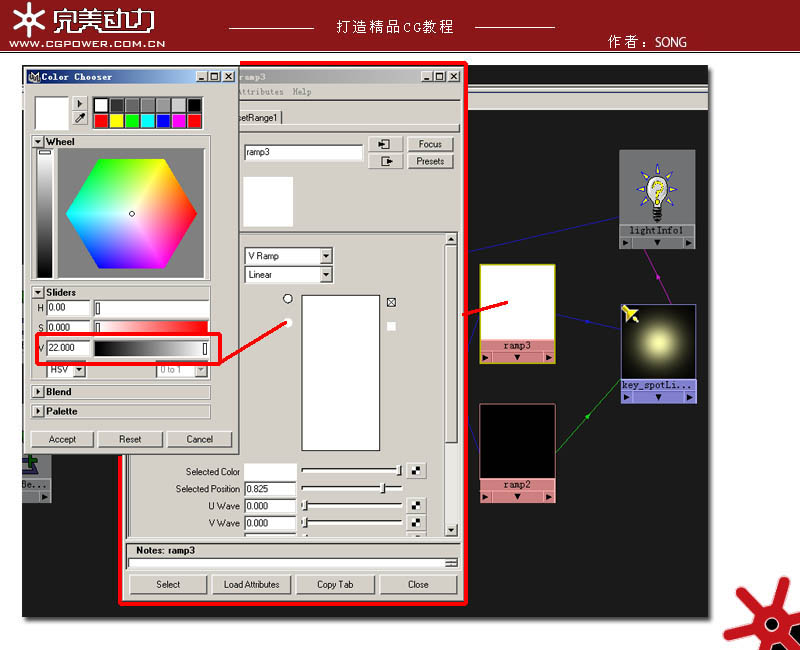This screenshot has width=800, height=650.
Task: Click the left arrow on the ramp3 node
Action: (x=485, y=358)
